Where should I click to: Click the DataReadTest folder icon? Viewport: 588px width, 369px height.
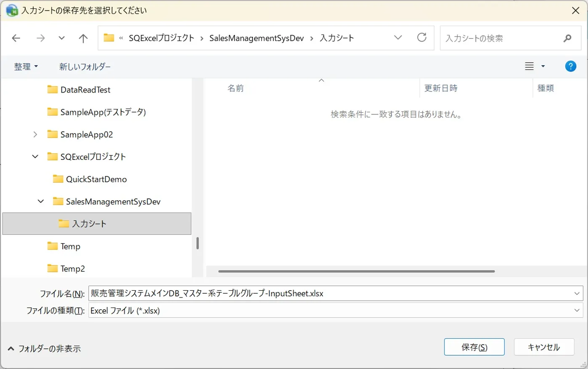tap(53, 89)
